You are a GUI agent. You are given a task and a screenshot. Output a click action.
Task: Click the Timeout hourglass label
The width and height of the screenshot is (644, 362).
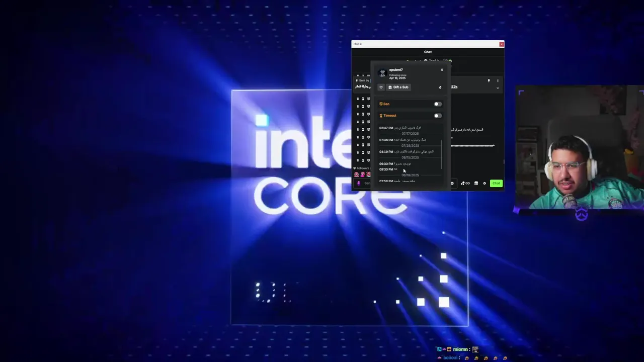point(387,116)
